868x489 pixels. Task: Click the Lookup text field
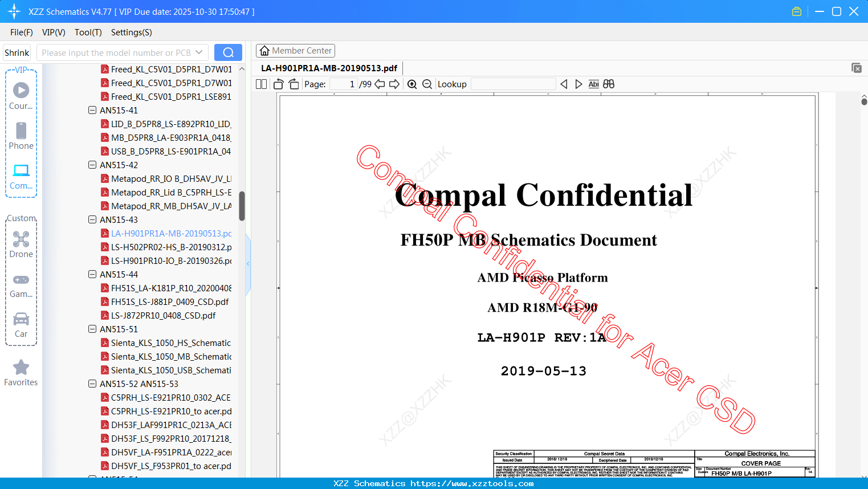pos(514,84)
